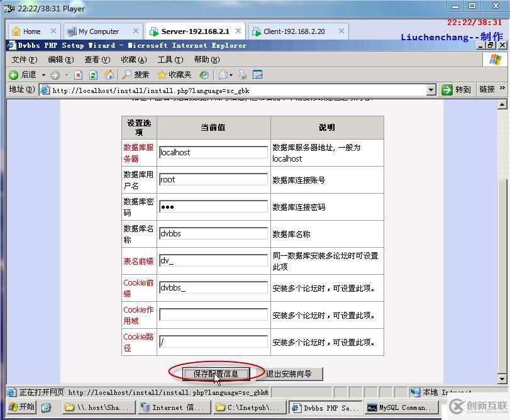
Task: Click the 数据库服务器 row label
Action: 138,153
